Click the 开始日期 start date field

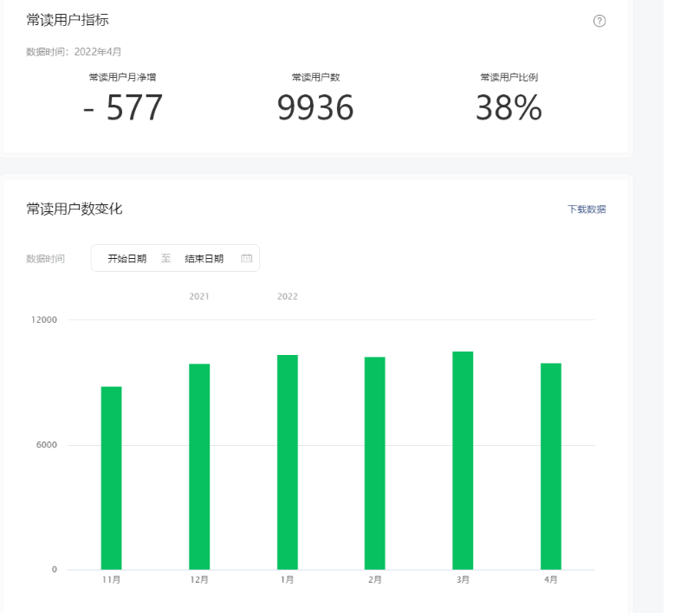(x=127, y=258)
